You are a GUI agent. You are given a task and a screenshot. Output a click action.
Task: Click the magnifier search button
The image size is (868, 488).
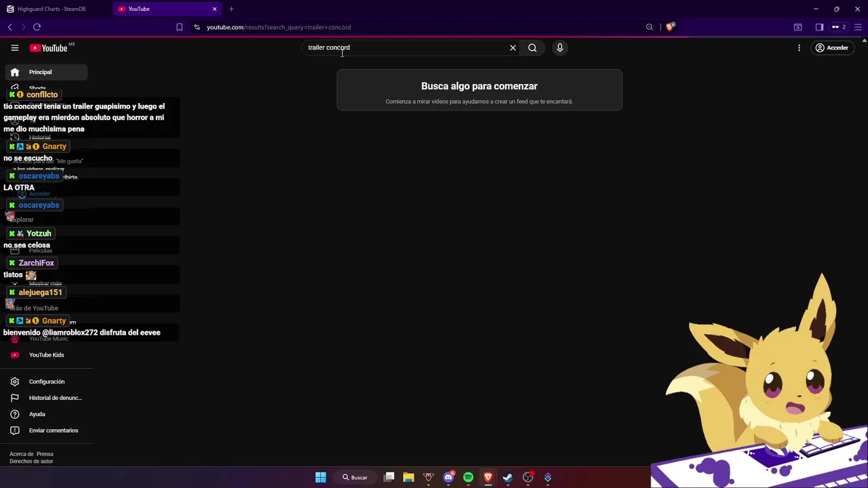click(x=532, y=47)
